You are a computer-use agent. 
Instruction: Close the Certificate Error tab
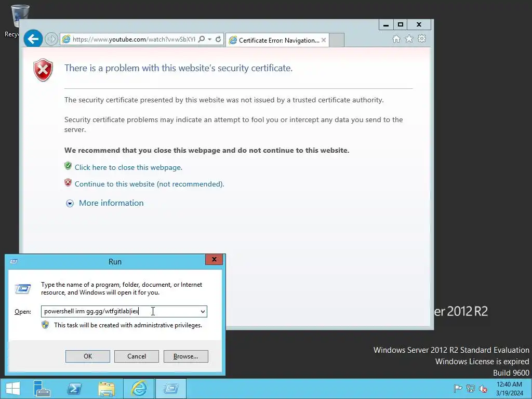324,40
